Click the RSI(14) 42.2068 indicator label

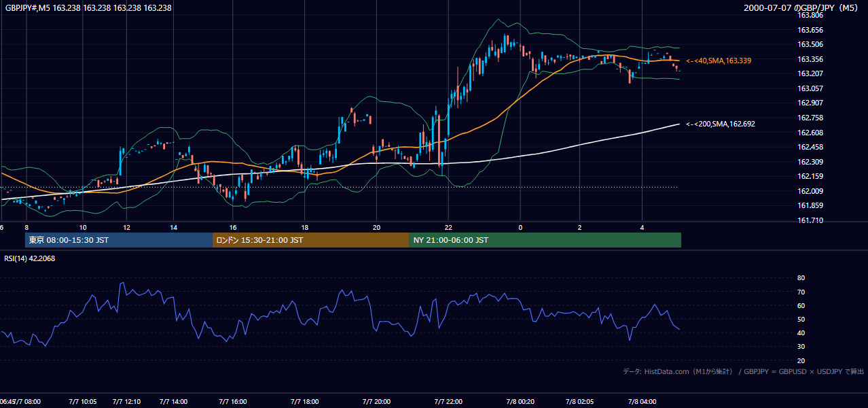pyautogui.click(x=31, y=258)
